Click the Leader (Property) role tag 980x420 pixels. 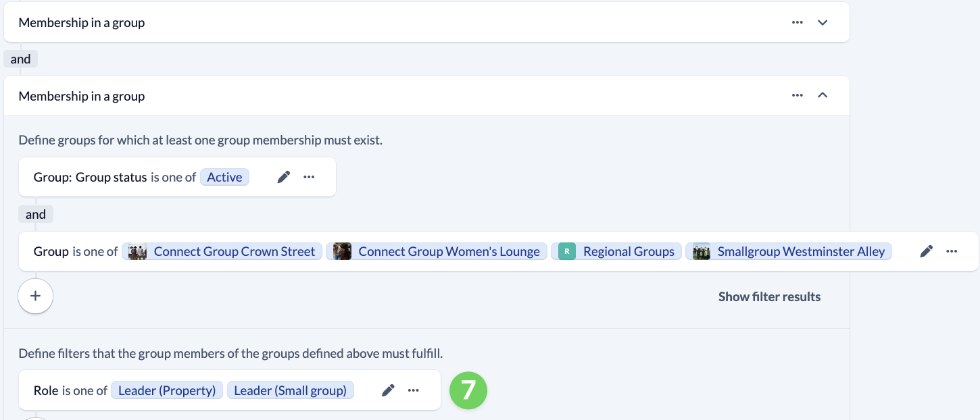pos(167,390)
